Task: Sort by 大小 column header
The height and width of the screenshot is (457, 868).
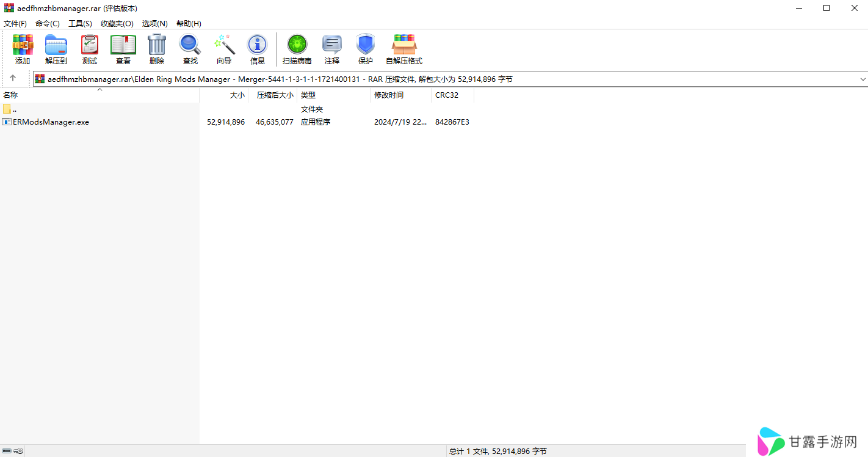Action: [x=224, y=95]
